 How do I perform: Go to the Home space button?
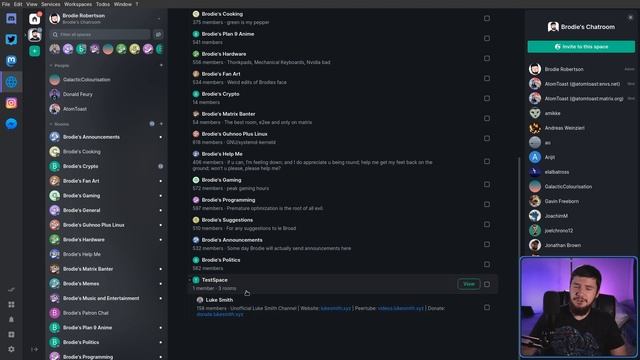click(35, 19)
